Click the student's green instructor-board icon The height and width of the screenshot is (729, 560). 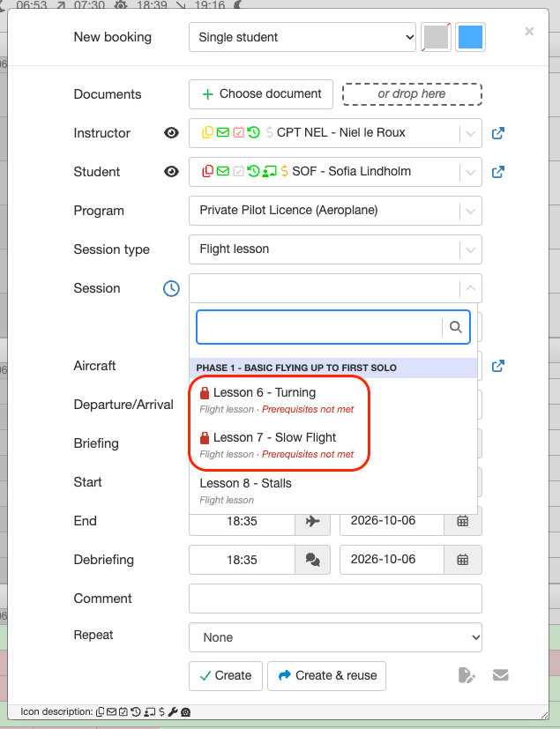coord(269,172)
